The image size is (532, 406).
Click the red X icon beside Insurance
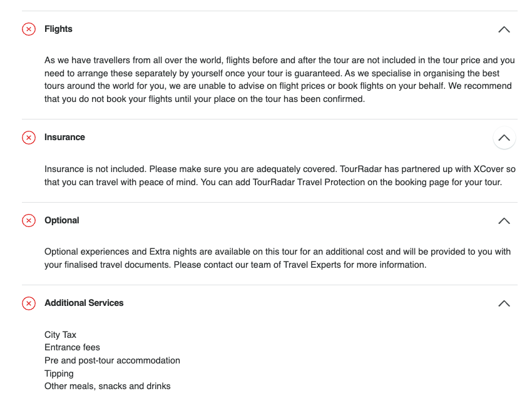coord(29,138)
